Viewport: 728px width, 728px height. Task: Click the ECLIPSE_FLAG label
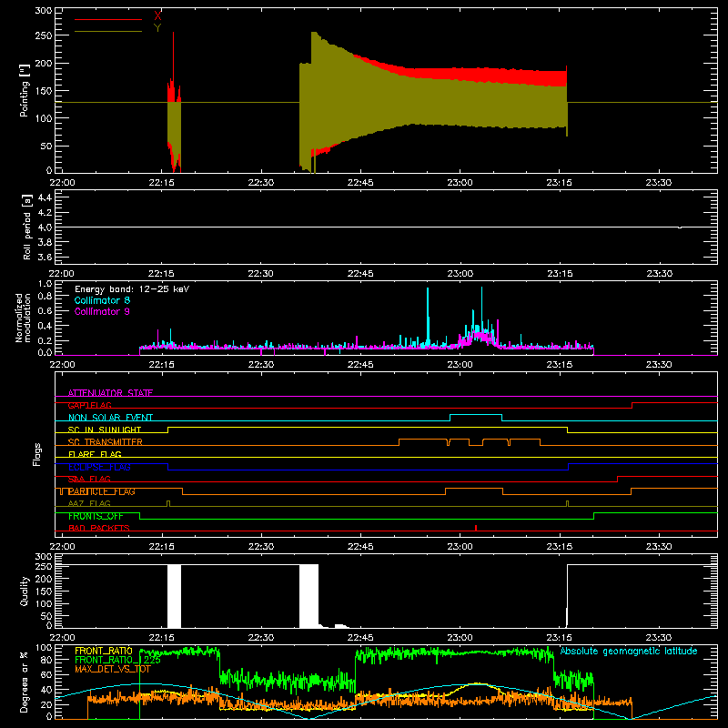pos(99,467)
